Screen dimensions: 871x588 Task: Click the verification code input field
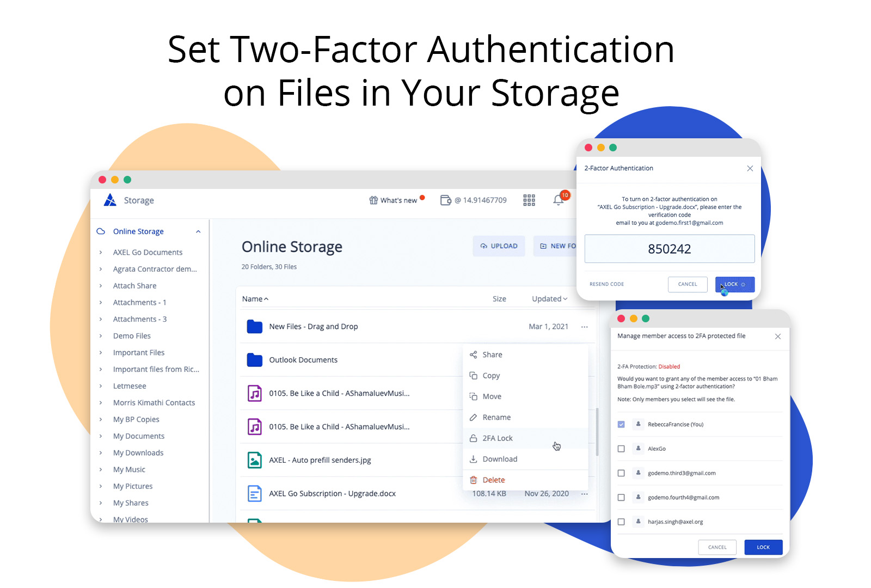pos(669,249)
